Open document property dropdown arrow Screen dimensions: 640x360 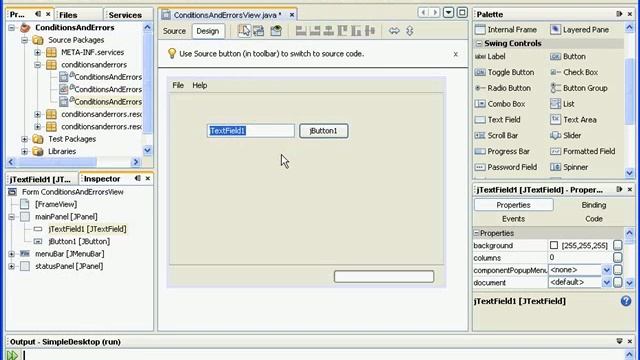(x=607, y=282)
